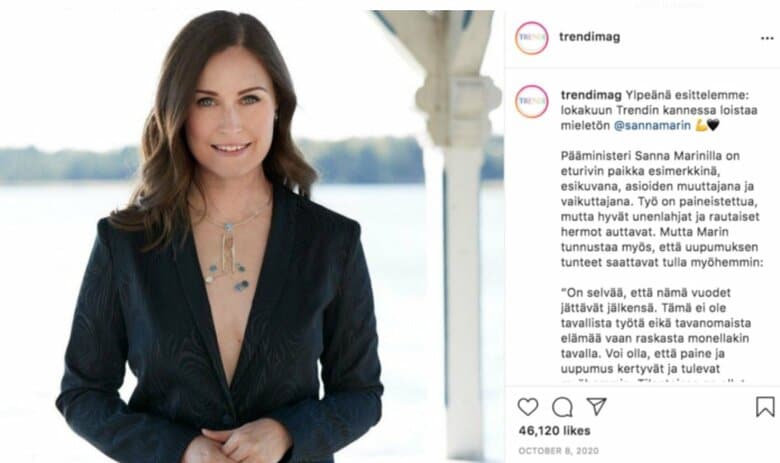The height and width of the screenshot is (463, 780).
Task: Like the post with the heart icon
Action: [528, 406]
